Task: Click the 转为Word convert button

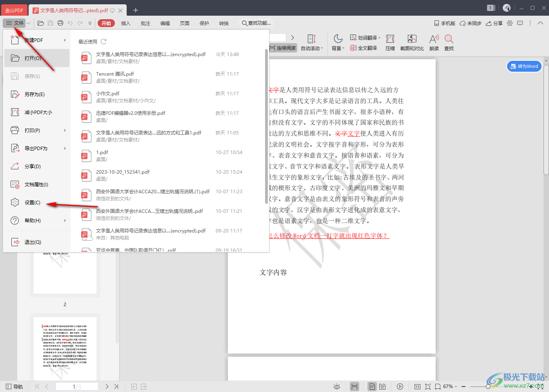Action: pyautogui.click(x=524, y=66)
